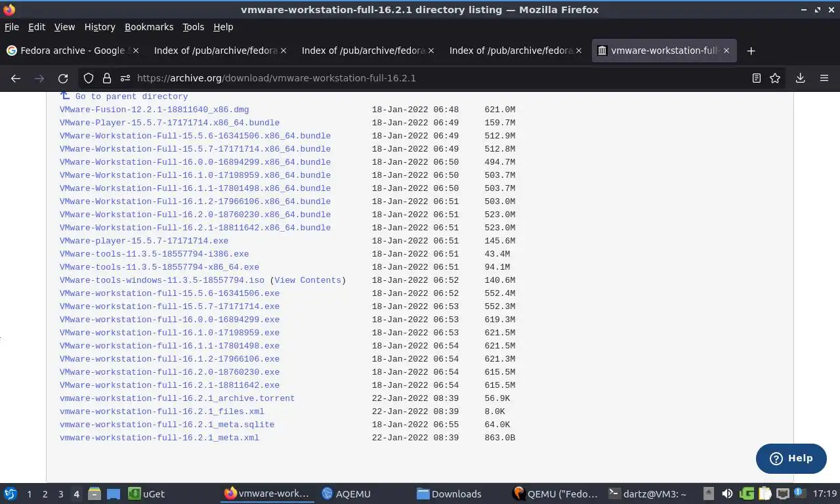Switch to workspace 1

[x=29, y=493]
